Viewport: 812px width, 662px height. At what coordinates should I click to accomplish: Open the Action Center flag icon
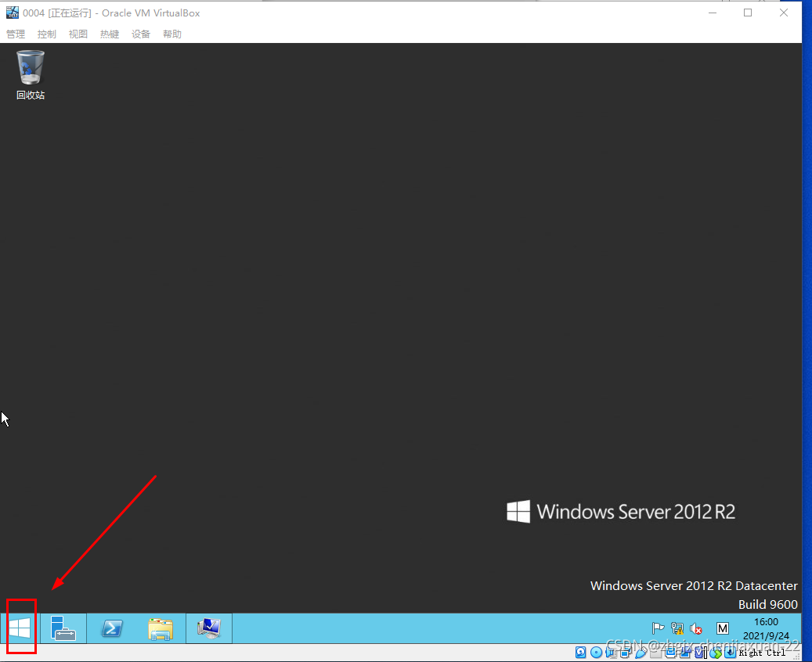658,628
